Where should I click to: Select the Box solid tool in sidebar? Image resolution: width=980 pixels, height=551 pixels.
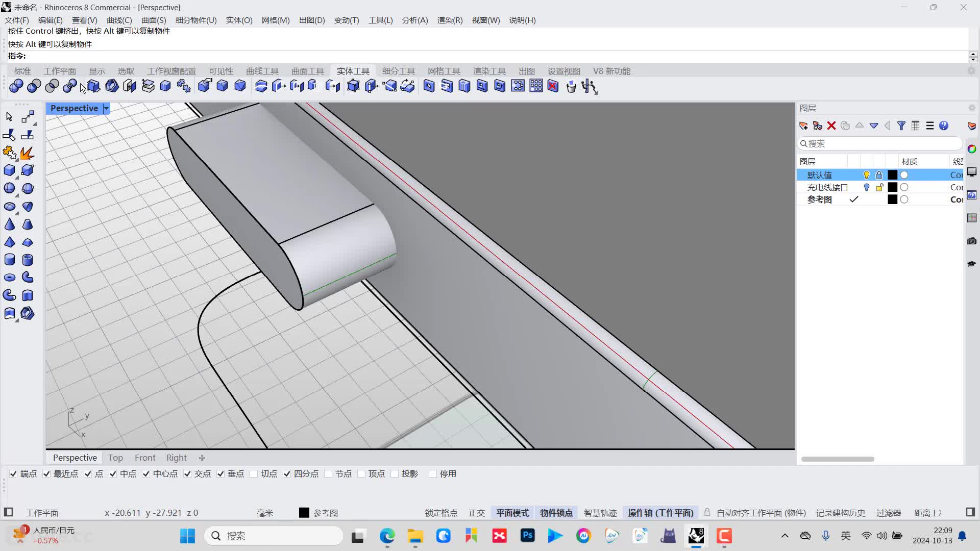point(9,170)
